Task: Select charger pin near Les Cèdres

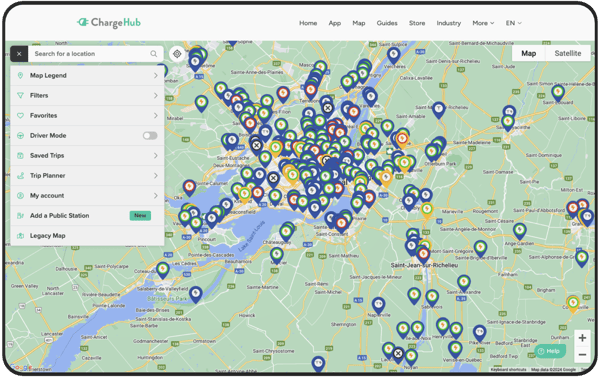Action: 163,271
